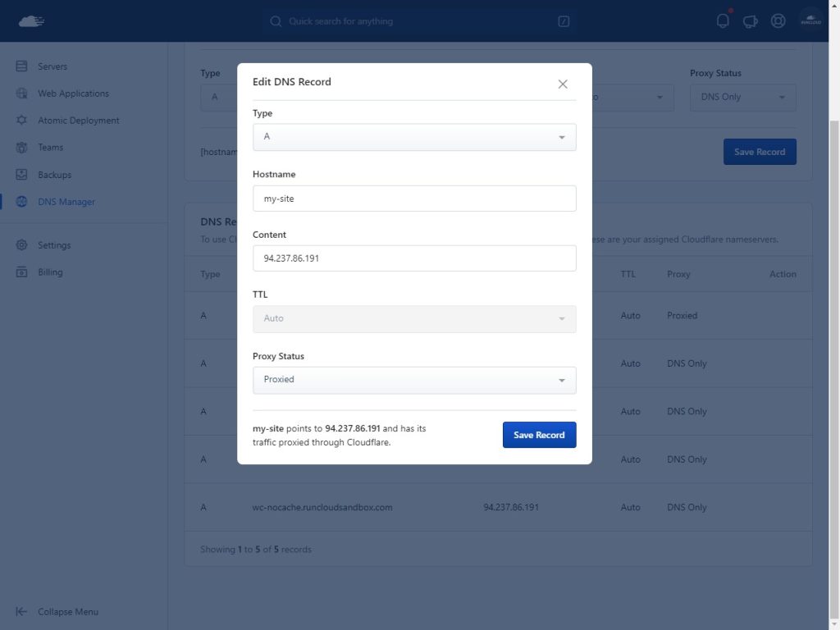
Task: Click the Atomic Deployment sidebar icon
Action: pos(22,121)
